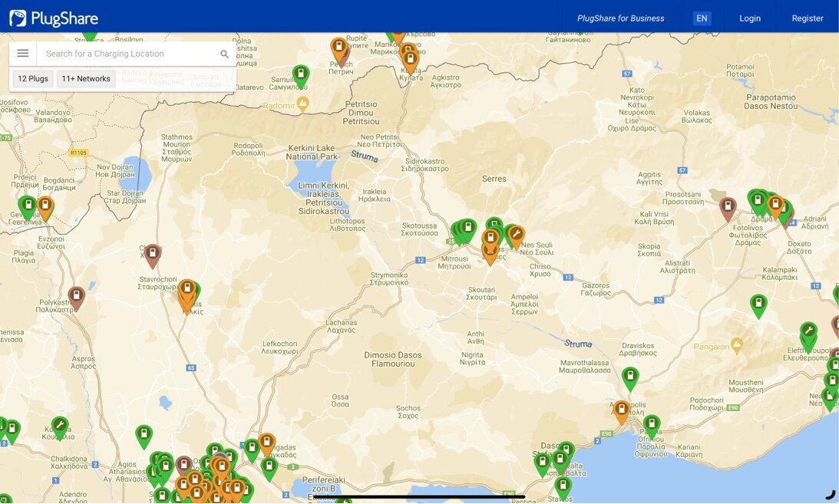Select orange charger pin at Amphipolis
Image resolution: width=839 pixels, height=504 pixels.
click(621, 411)
